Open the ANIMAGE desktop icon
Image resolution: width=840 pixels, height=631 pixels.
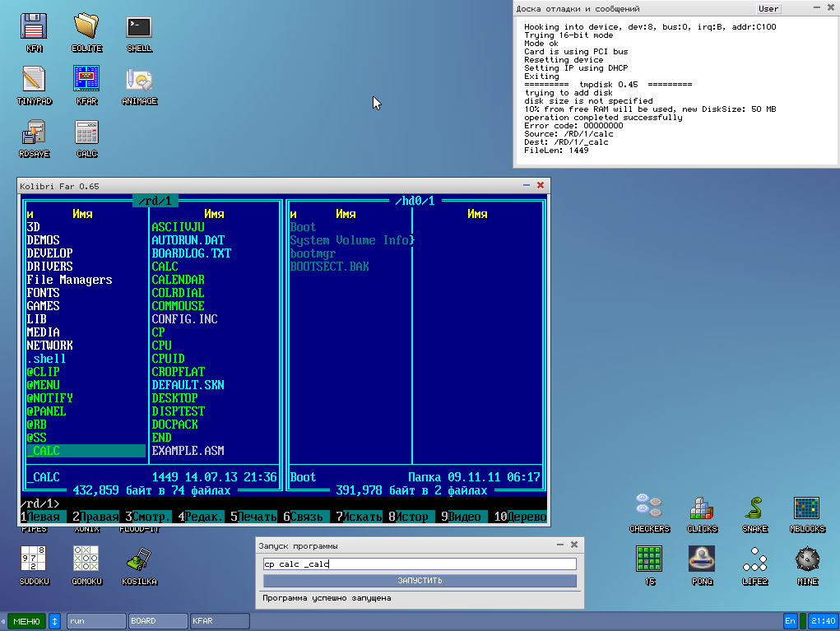pyautogui.click(x=139, y=81)
